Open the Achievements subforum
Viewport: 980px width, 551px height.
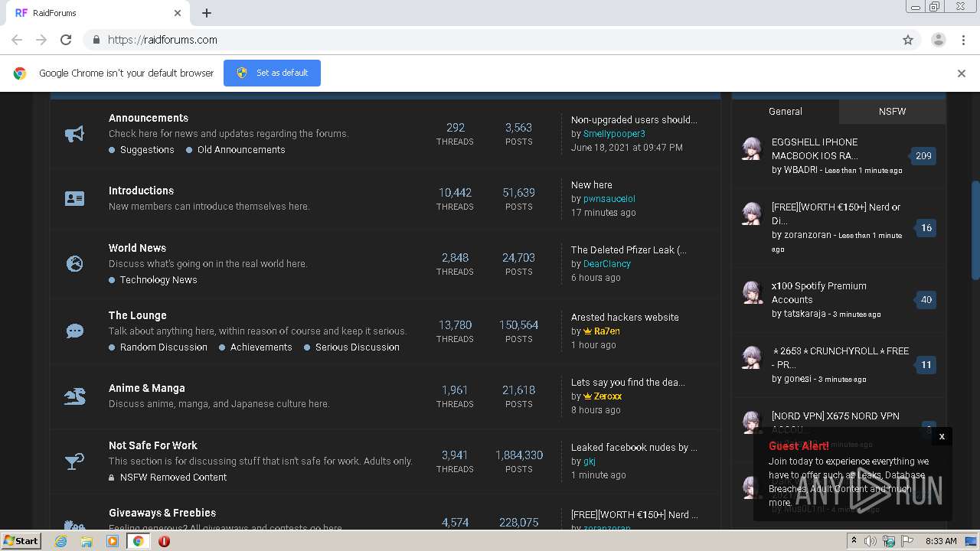[x=261, y=347]
